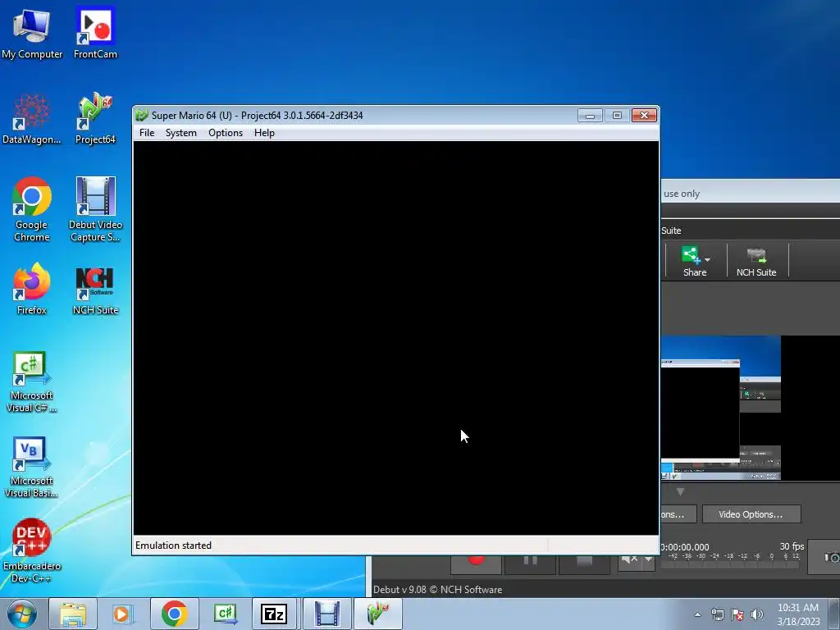840x630 pixels.
Task: Open the System menu in Project64
Action: click(x=181, y=133)
